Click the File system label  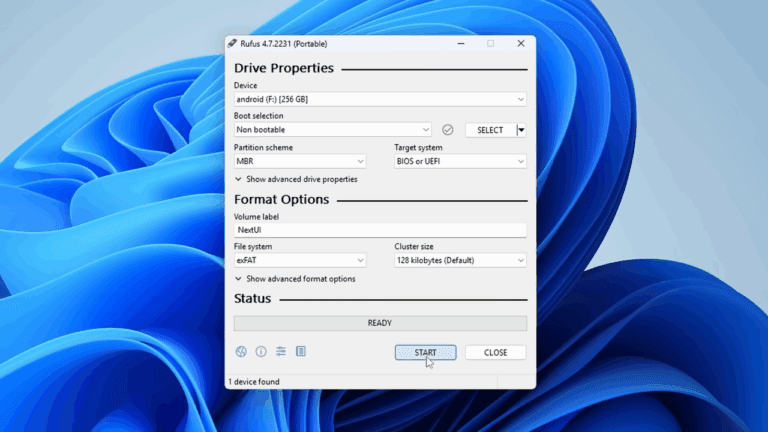coord(253,246)
